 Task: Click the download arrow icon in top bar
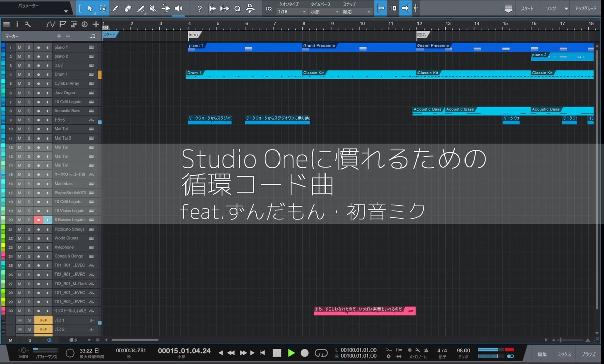508,8
